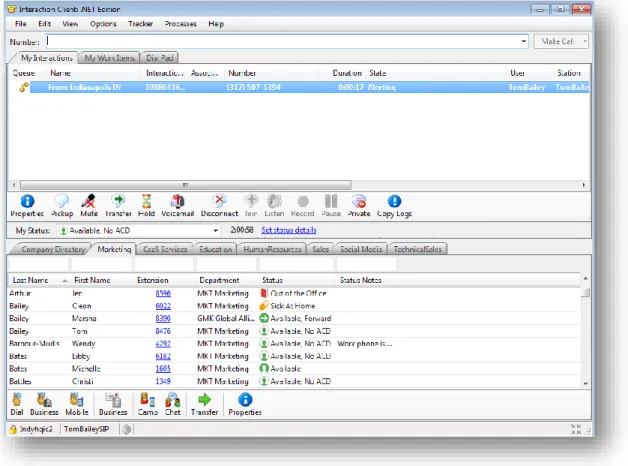Image resolution: width=628 pixels, height=466 pixels.
Task: Click the Make Call button
Action: point(557,41)
